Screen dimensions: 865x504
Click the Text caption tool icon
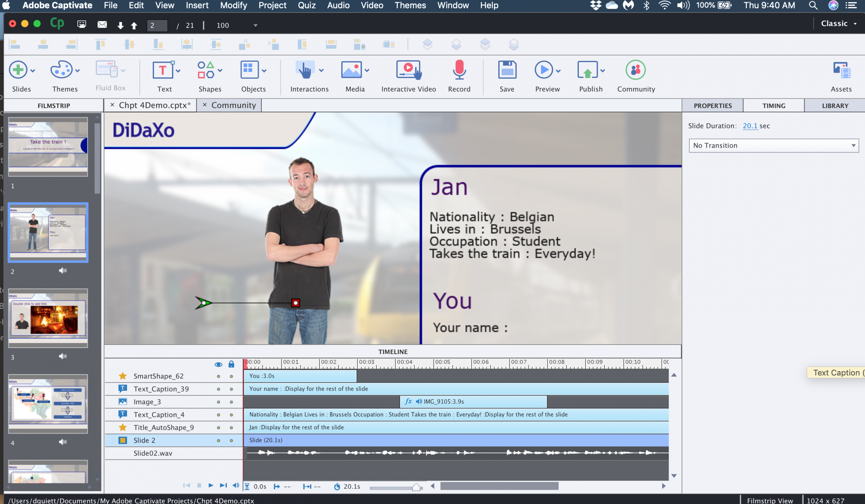pyautogui.click(x=163, y=70)
